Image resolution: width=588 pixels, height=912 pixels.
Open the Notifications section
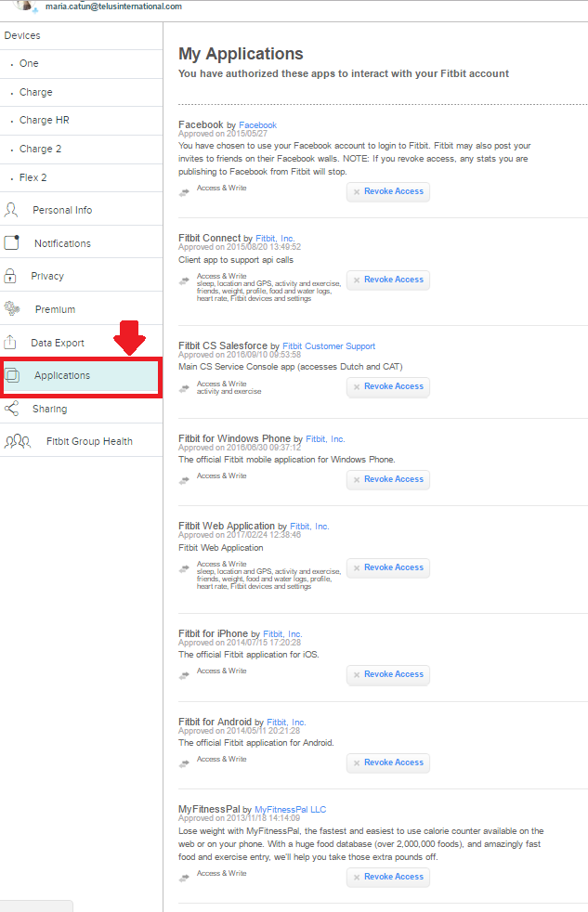pos(82,243)
